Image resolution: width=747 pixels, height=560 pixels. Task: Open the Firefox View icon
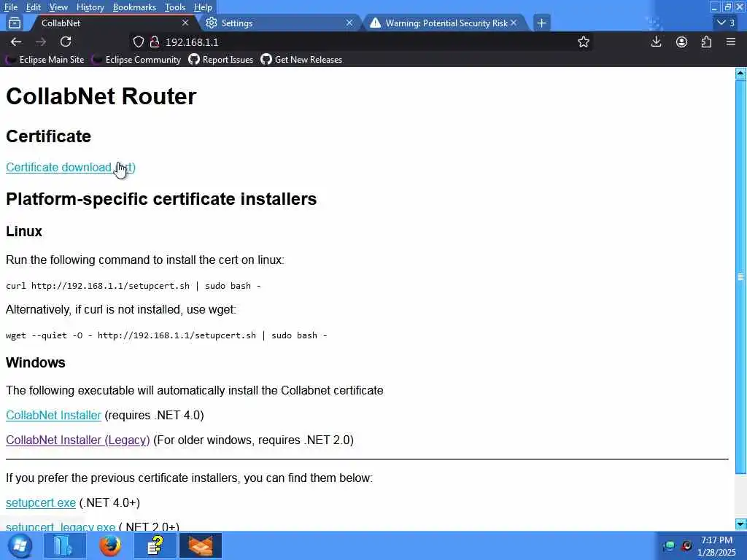[x=15, y=23]
